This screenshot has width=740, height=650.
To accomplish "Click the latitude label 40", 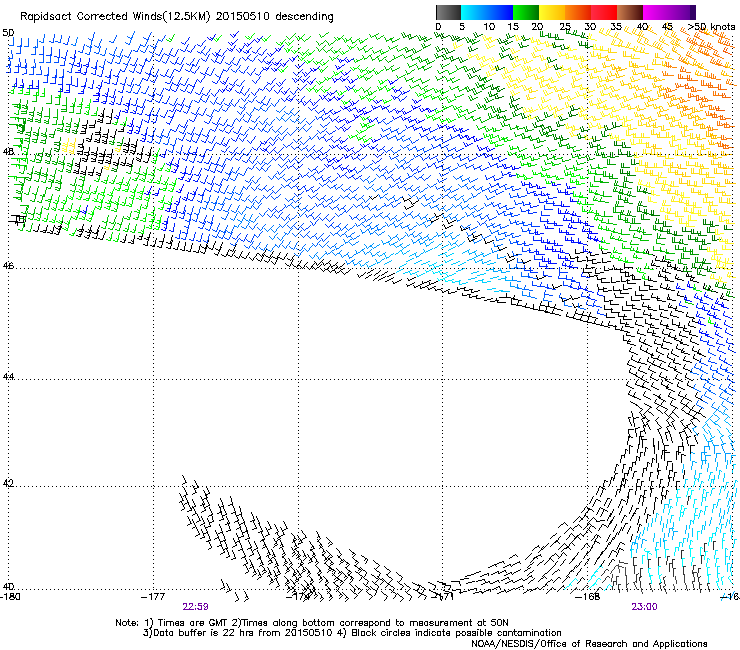I will [8, 587].
